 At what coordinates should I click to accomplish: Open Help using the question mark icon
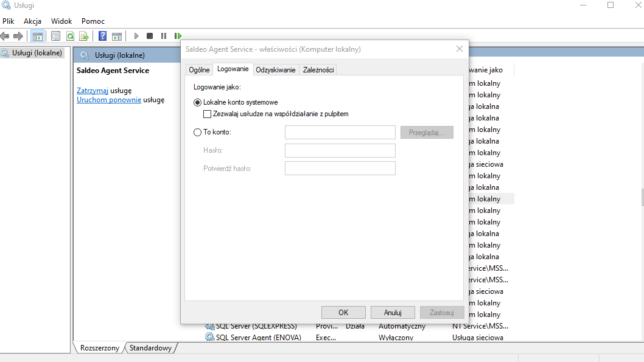pyautogui.click(x=103, y=36)
